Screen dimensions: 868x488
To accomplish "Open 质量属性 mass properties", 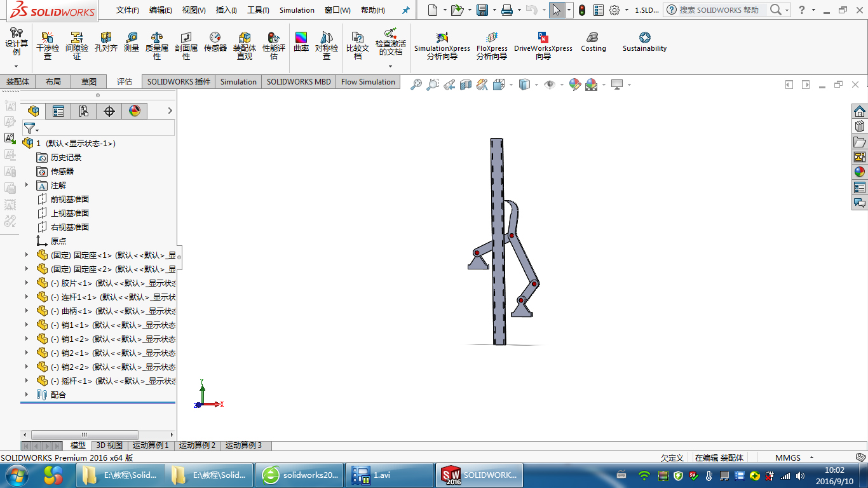I will coord(157,46).
